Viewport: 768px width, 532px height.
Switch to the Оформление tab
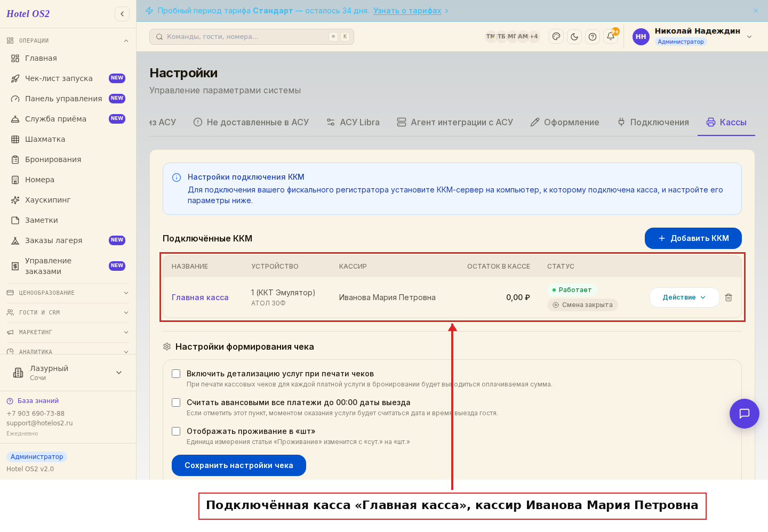pos(565,122)
